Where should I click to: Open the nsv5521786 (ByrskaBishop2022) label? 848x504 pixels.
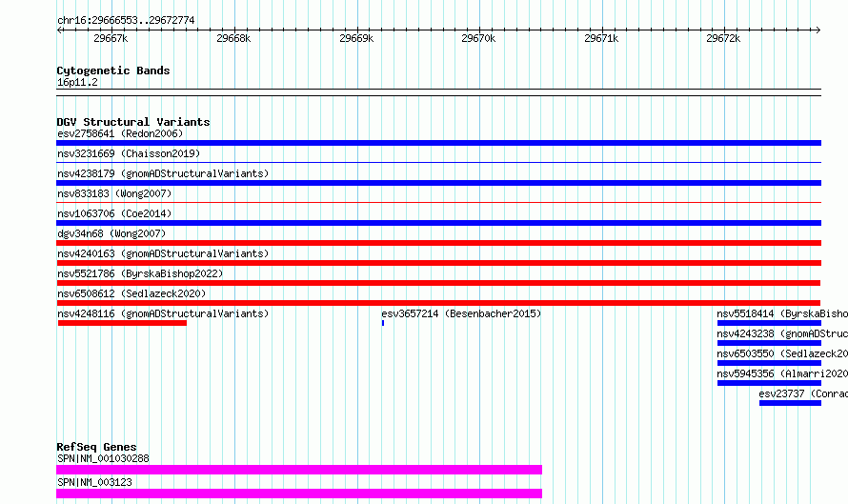pos(140,273)
